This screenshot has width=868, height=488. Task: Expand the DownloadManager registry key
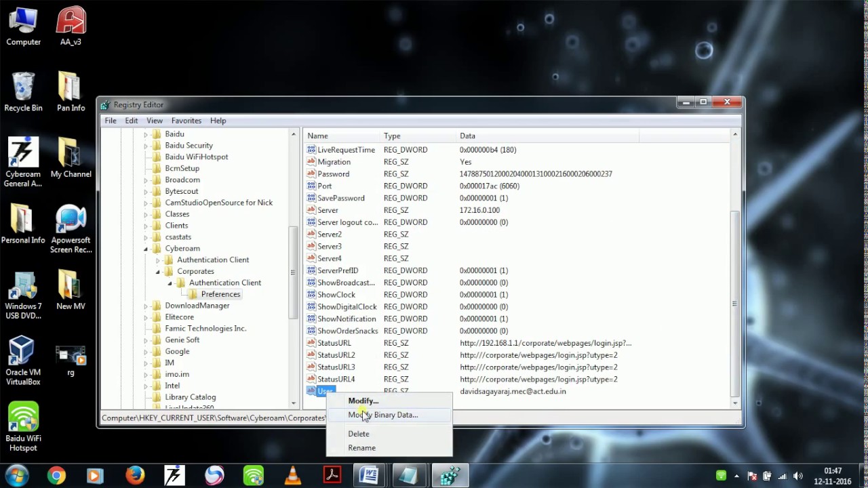[146, 306]
